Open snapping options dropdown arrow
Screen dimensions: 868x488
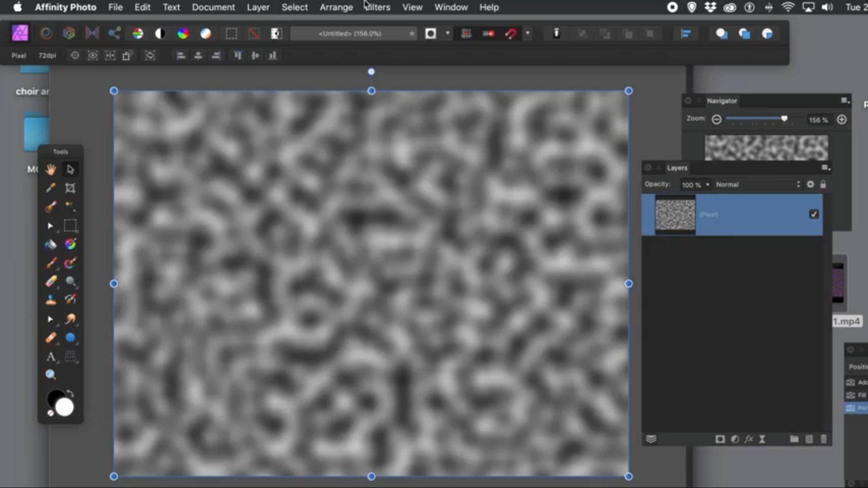click(x=528, y=33)
